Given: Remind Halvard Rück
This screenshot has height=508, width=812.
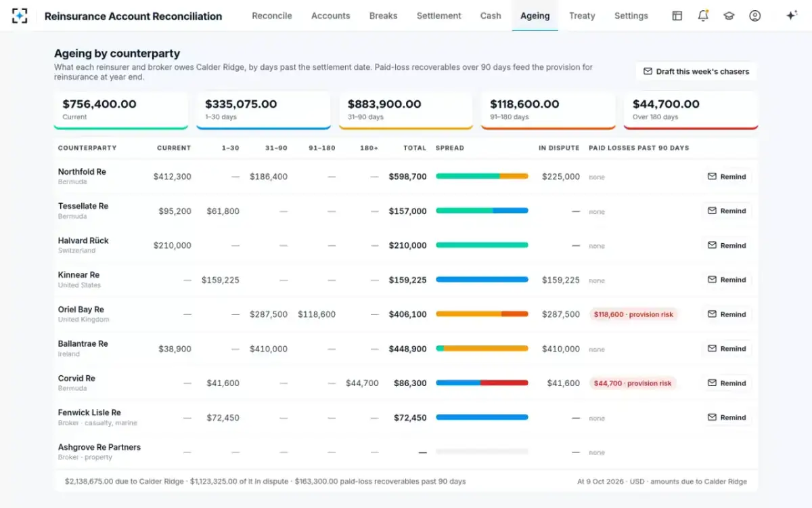Looking at the screenshot, I should click(x=727, y=245).
